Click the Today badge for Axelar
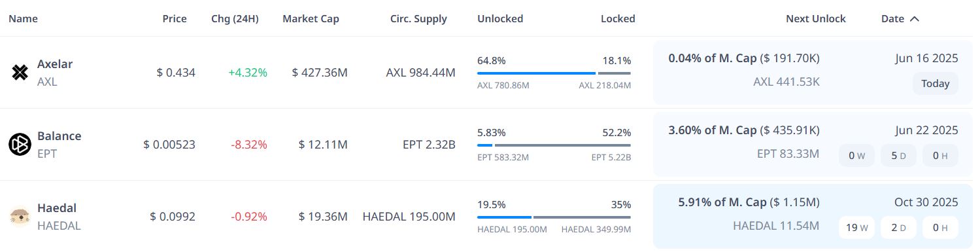This screenshot has height=252, width=980. 936,84
